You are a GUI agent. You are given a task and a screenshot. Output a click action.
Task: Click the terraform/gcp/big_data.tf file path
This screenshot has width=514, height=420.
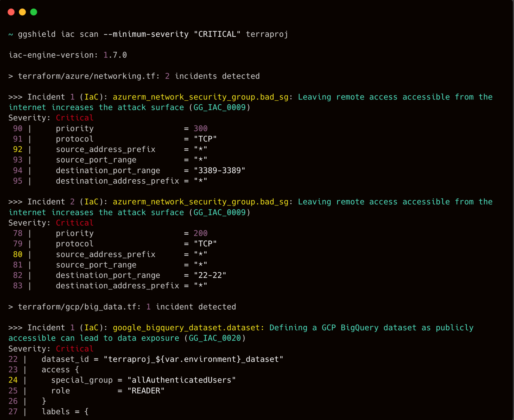point(77,307)
